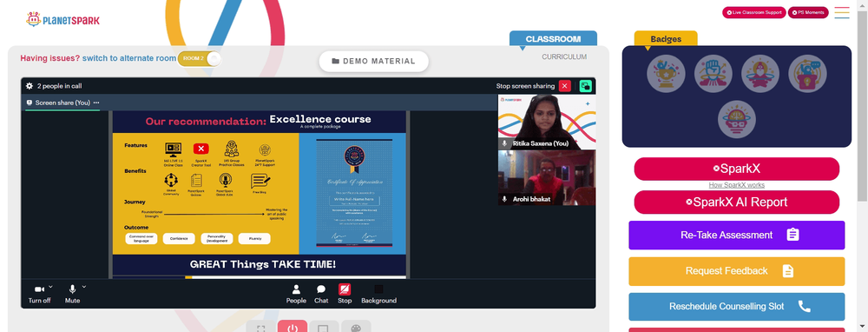Image resolution: width=868 pixels, height=332 pixels.
Task: Select the trophy badge
Action: (x=666, y=74)
